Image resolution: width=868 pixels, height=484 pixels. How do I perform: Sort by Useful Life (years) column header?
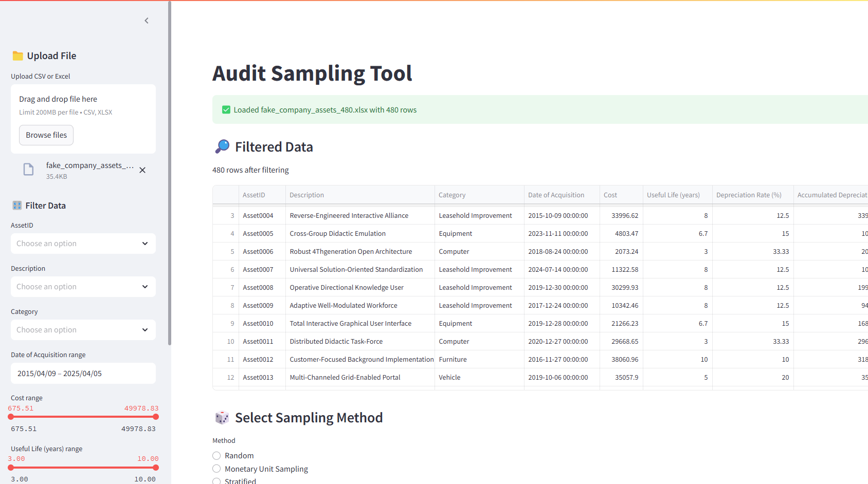click(x=678, y=195)
